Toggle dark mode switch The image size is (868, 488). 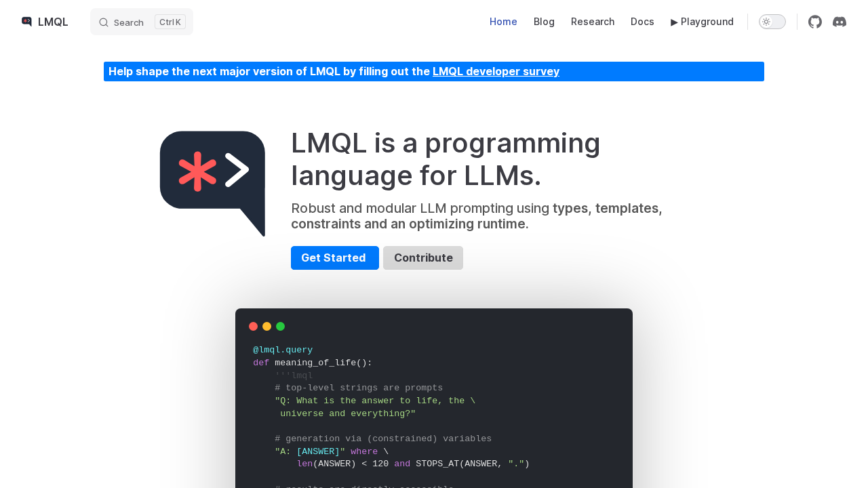(772, 20)
